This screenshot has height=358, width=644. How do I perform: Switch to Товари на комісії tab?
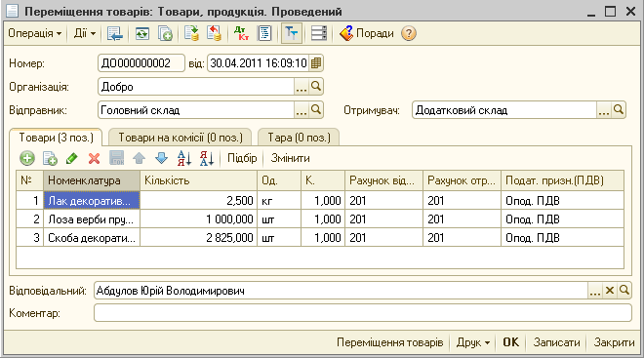[181, 138]
